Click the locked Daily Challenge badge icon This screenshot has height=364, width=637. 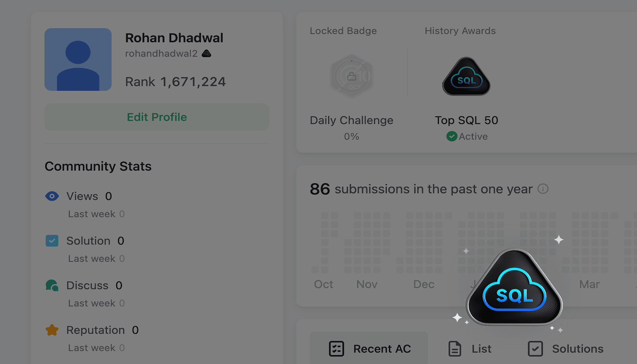click(352, 76)
